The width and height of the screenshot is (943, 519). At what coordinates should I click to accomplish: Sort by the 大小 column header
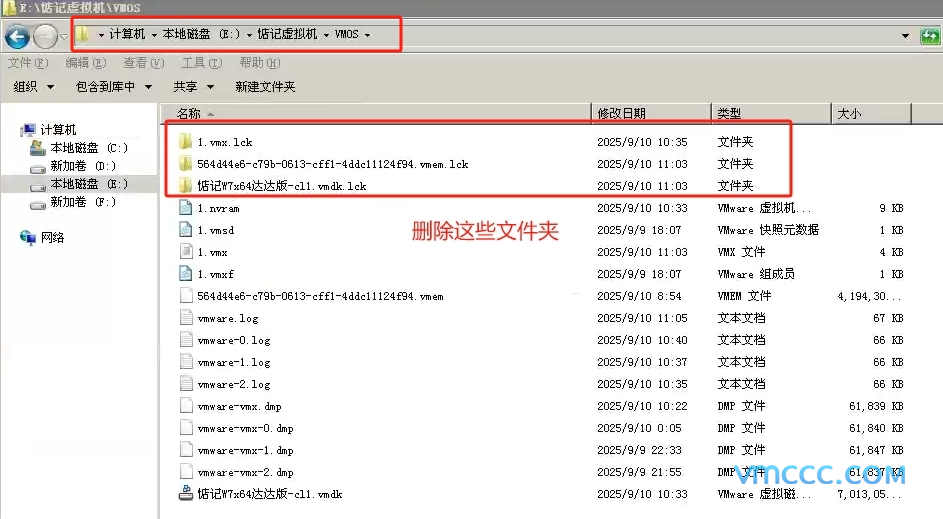point(848,113)
